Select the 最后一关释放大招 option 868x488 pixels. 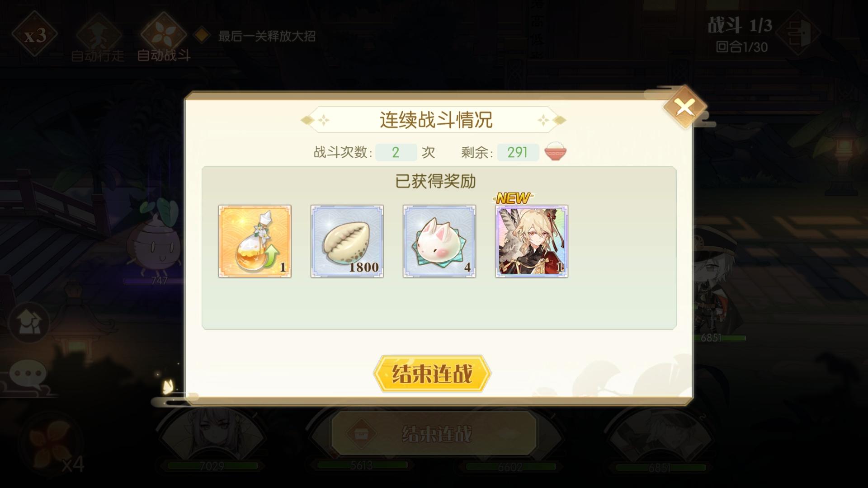point(255,36)
